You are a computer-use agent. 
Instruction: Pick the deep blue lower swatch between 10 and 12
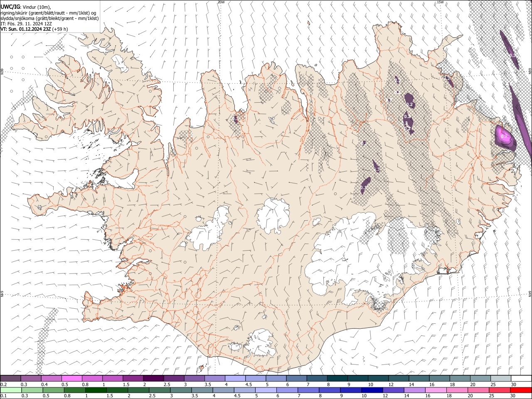(x=372, y=390)
